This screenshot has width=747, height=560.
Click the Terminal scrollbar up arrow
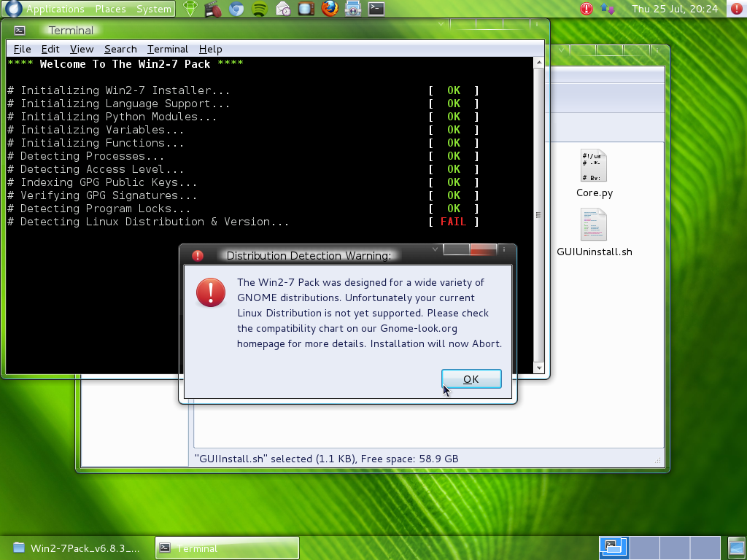[539, 63]
